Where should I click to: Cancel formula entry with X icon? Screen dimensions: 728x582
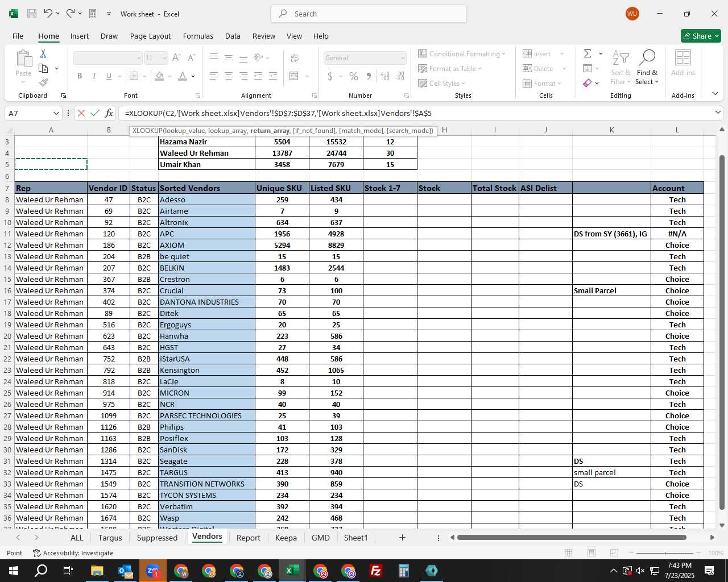[81, 113]
